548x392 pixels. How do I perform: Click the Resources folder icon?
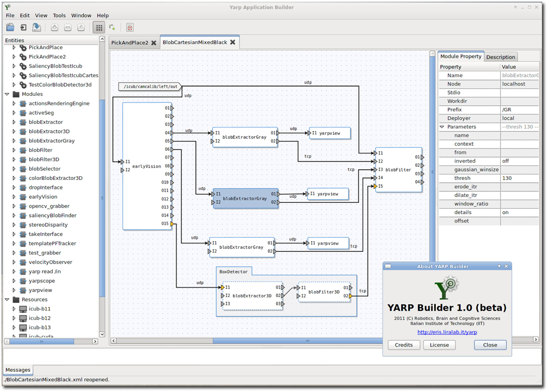16,299
